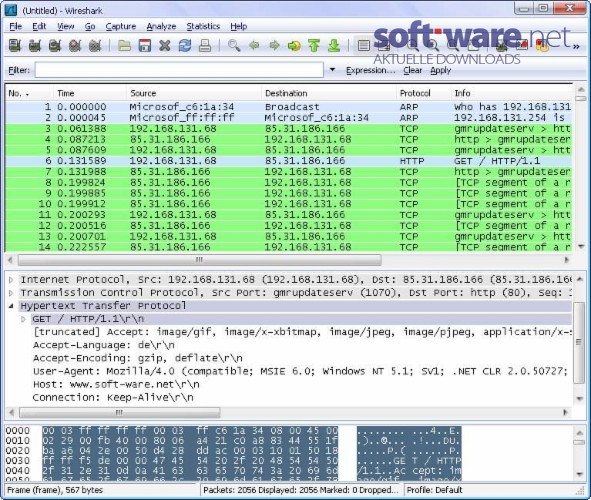Sort by the Info column header
591x500 pixels.
(511, 93)
